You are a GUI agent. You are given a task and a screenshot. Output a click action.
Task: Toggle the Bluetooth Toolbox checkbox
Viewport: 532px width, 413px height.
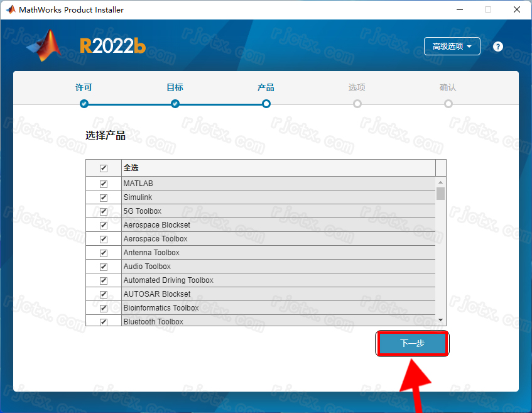(x=104, y=322)
